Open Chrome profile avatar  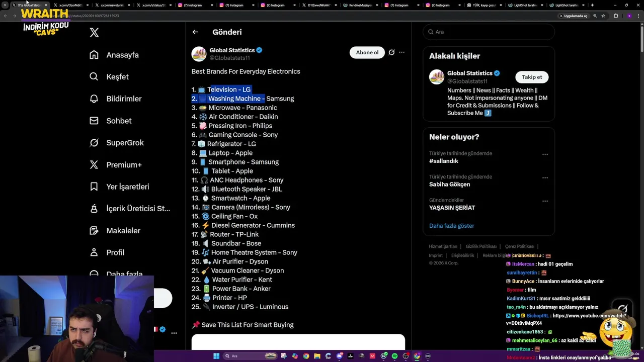[629, 16]
